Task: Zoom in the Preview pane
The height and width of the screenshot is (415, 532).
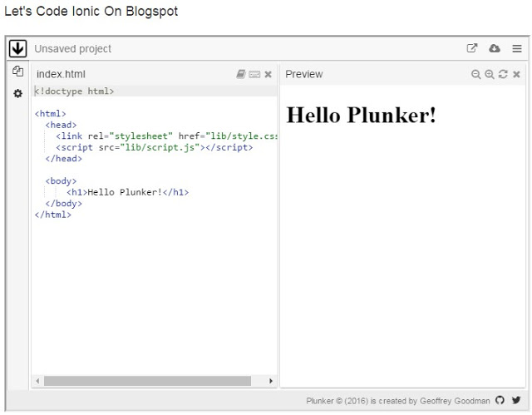Action: (x=490, y=74)
